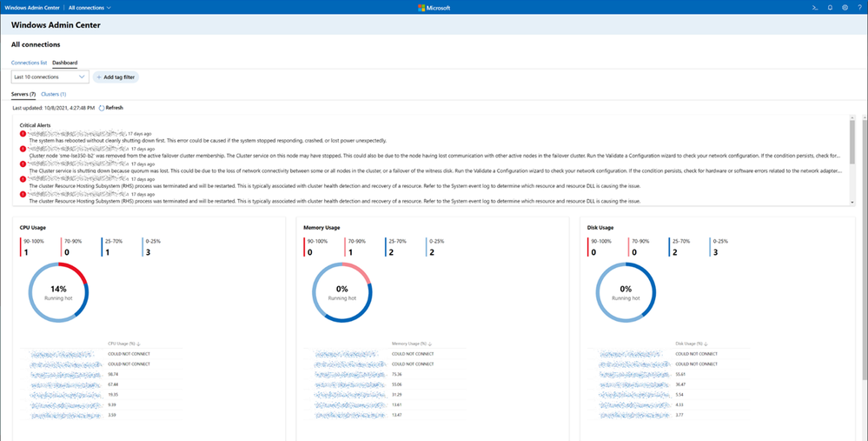Click the Last updated 10/8/2021 timestamp text
The width and height of the screenshot is (868, 441).
[53, 108]
